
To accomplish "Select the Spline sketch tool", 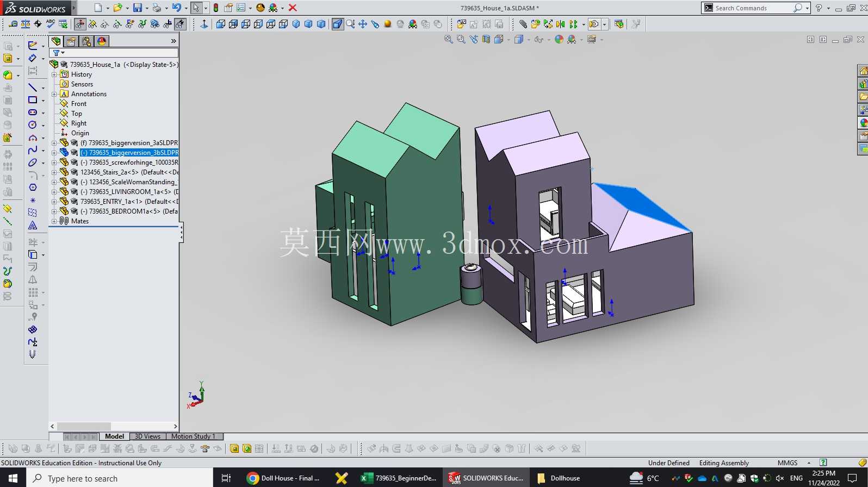I will (33, 150).
